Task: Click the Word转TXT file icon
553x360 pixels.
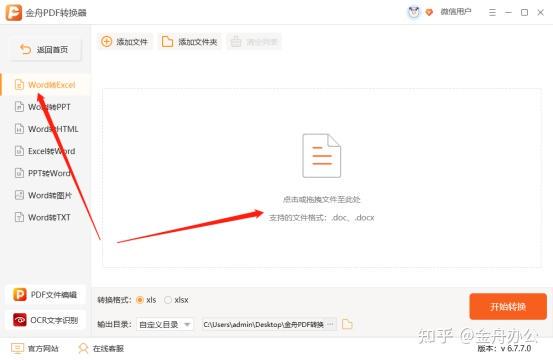Action: tap(19, 217)
